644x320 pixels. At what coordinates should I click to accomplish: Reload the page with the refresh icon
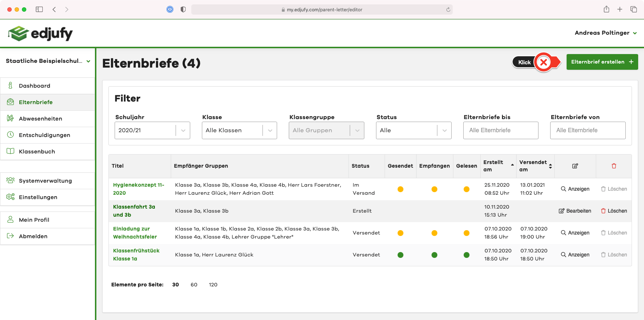448,9
